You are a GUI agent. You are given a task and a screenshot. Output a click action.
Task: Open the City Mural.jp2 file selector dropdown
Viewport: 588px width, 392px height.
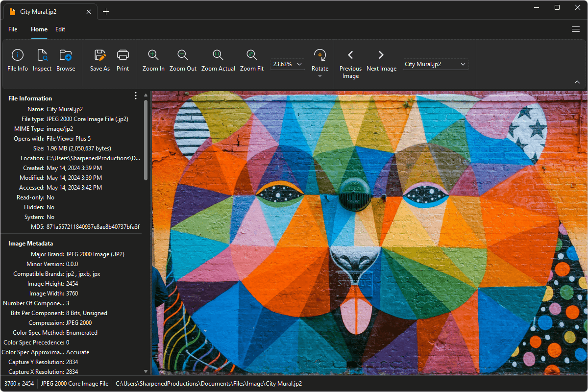(x=436, y=64)
